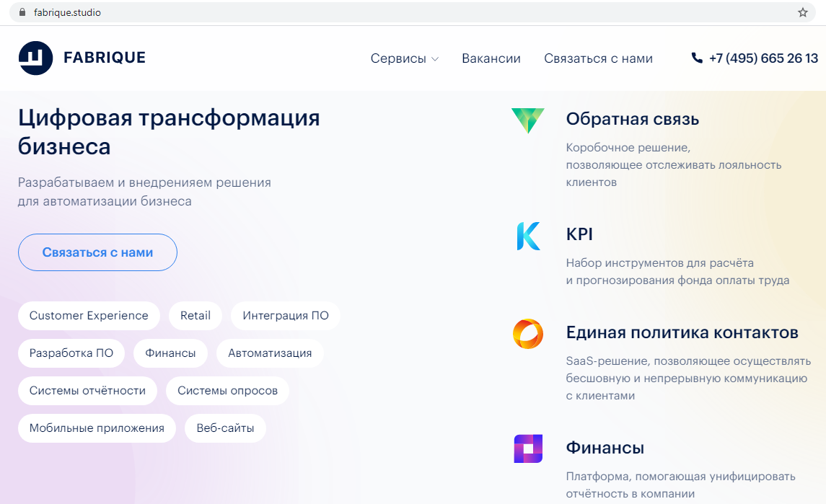Expand the Сервисы dropdown menu
This screenshot has width=826, height=504.
pyautogui.click(x=404, y=58)
